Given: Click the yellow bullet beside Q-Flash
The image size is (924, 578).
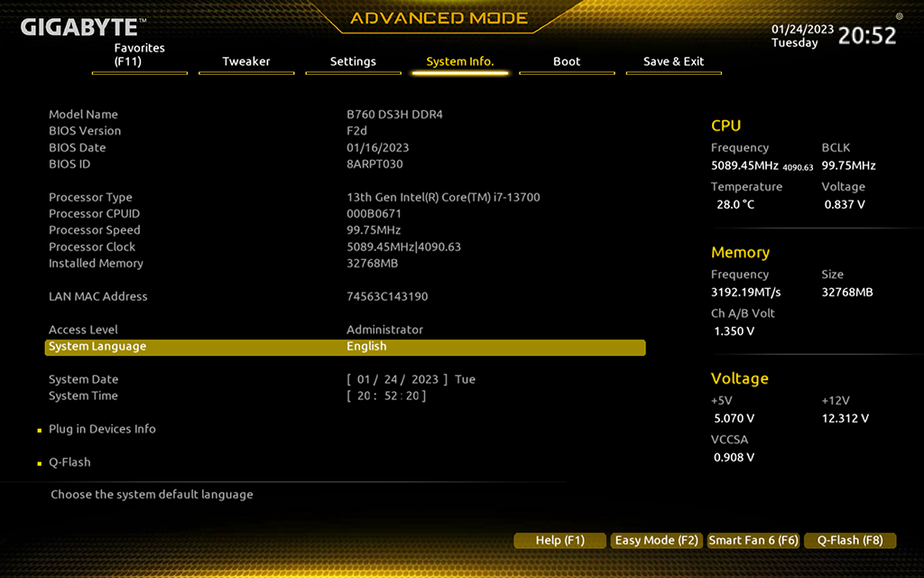Looking at the screenshot, I should click(x=40, y=463).
